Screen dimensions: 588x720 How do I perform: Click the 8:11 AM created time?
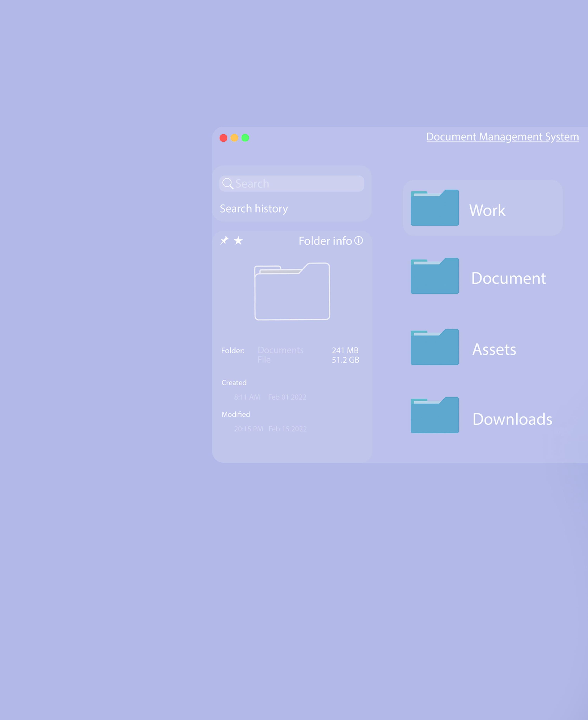click(247, 397)
